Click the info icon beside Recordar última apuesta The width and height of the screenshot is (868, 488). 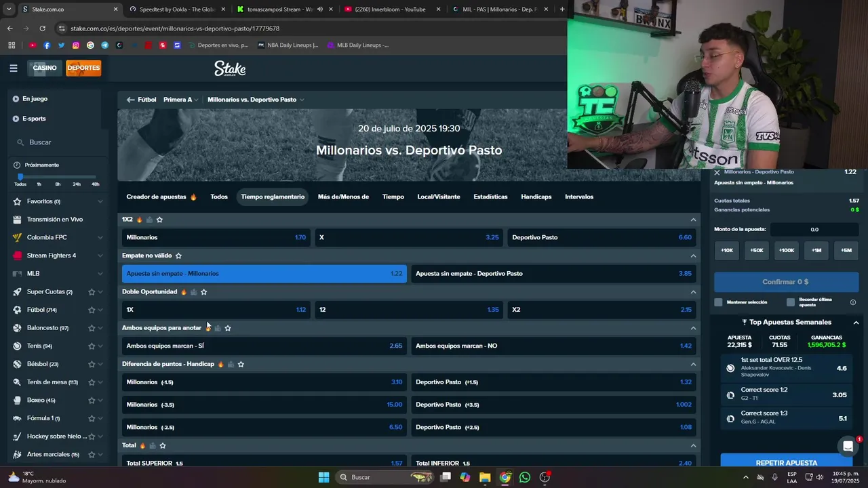point(853,302)
